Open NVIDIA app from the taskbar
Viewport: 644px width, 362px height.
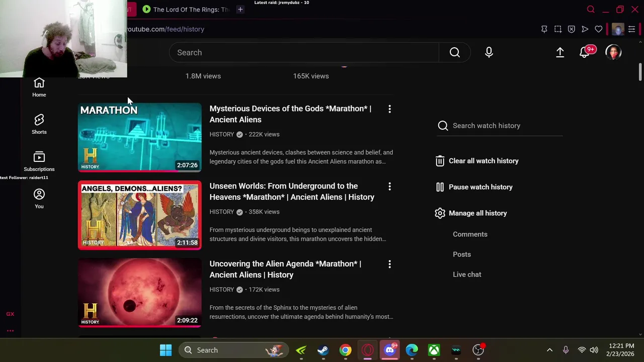(x=301, y=350)
